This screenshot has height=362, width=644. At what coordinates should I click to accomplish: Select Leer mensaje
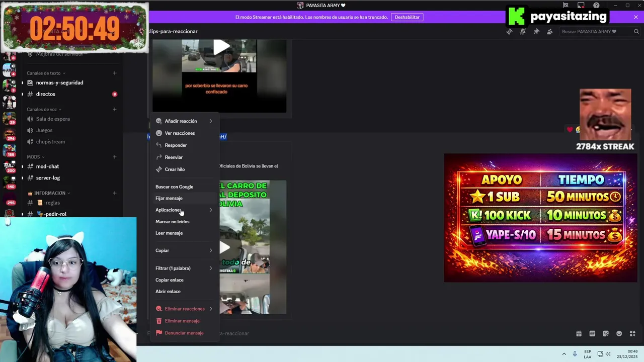184,233
